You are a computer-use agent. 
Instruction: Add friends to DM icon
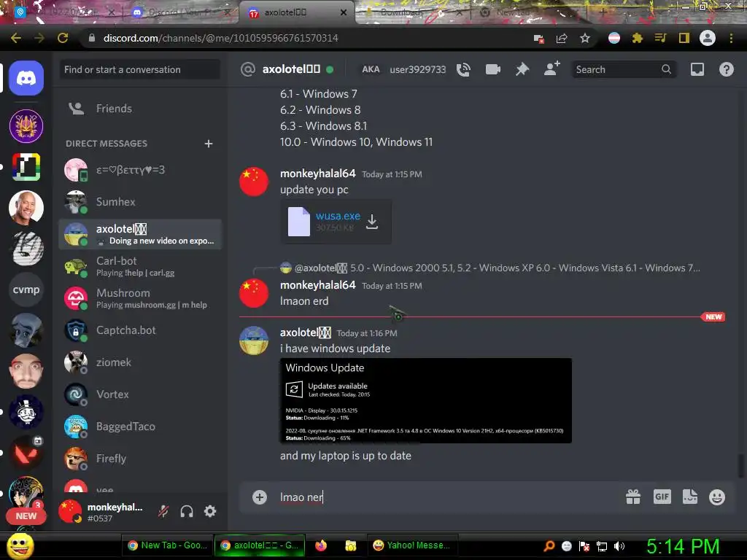point(551,69)
